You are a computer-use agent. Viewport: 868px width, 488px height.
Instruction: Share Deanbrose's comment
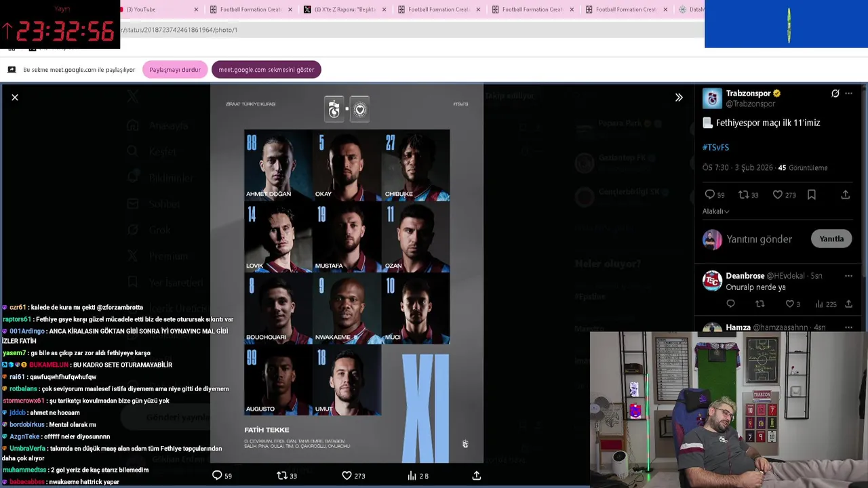tap(848, 304)
